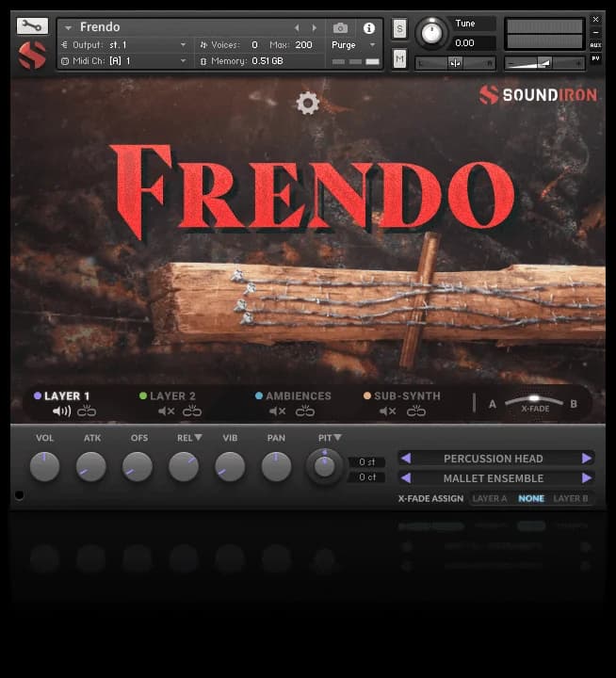The height and width of the screenshot is (678, 616).
Task: Unmute Sub-Synth with the speaker icon
Action: 388,412
